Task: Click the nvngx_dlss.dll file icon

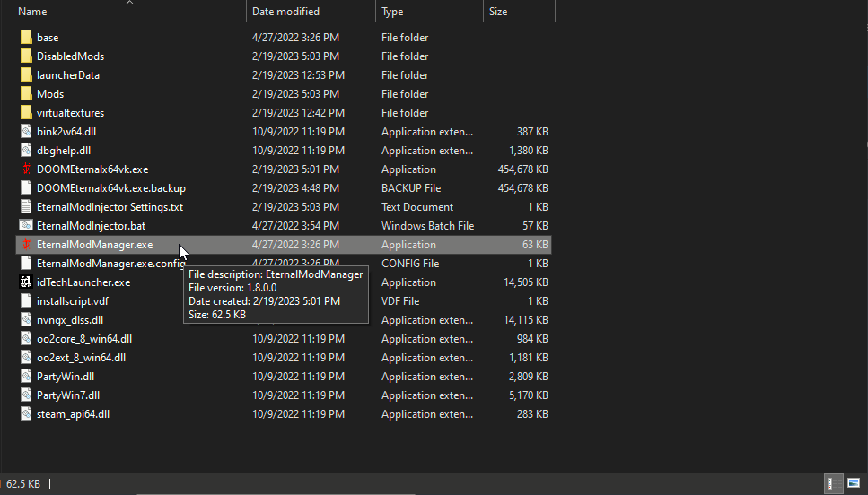Action: click(25, 319)
